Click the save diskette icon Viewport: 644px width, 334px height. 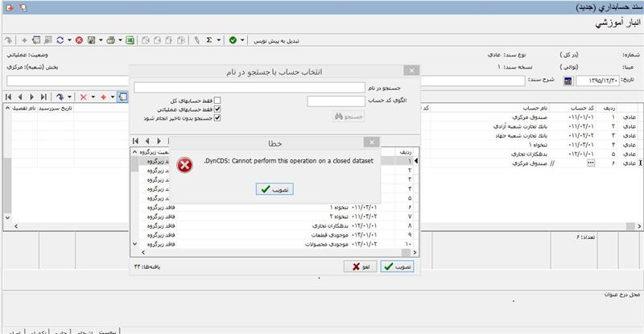[92, 39]
